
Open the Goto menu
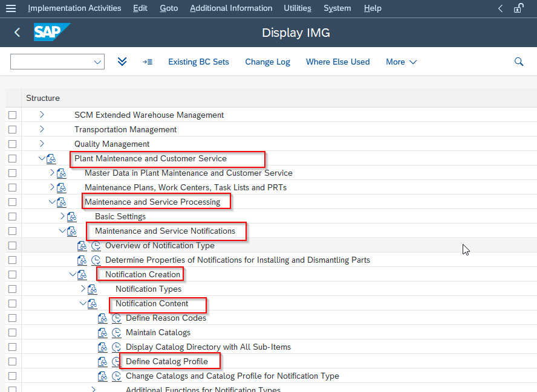169,8
